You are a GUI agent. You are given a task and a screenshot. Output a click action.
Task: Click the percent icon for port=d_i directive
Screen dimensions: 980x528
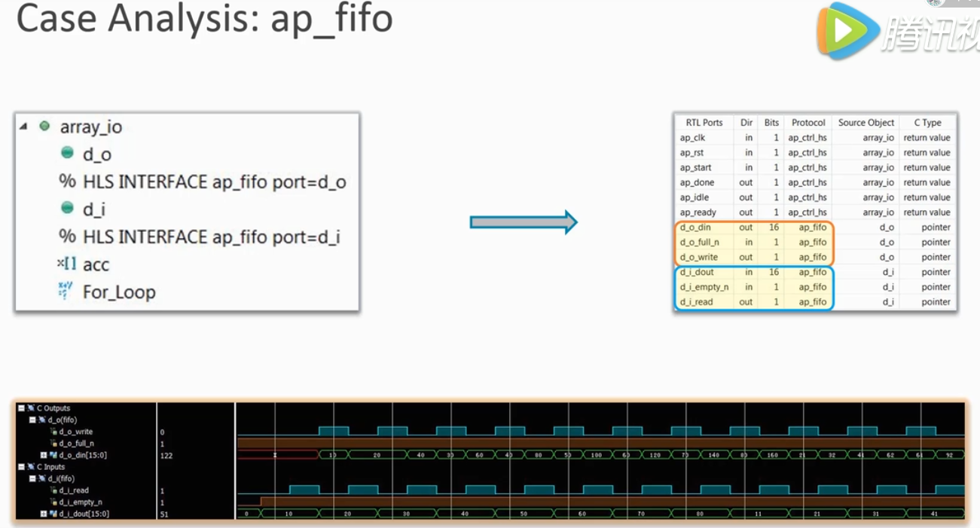coord(68,237)
